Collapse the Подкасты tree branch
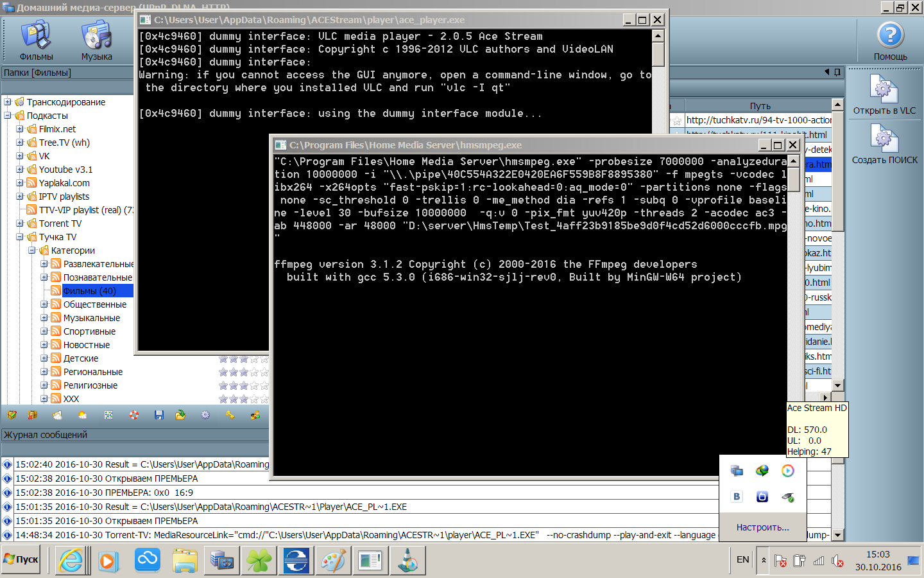 coord(8,116)
